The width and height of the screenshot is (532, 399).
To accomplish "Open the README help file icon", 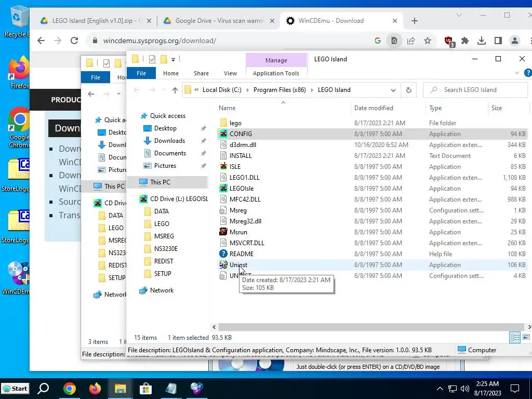I will point(223,254).
